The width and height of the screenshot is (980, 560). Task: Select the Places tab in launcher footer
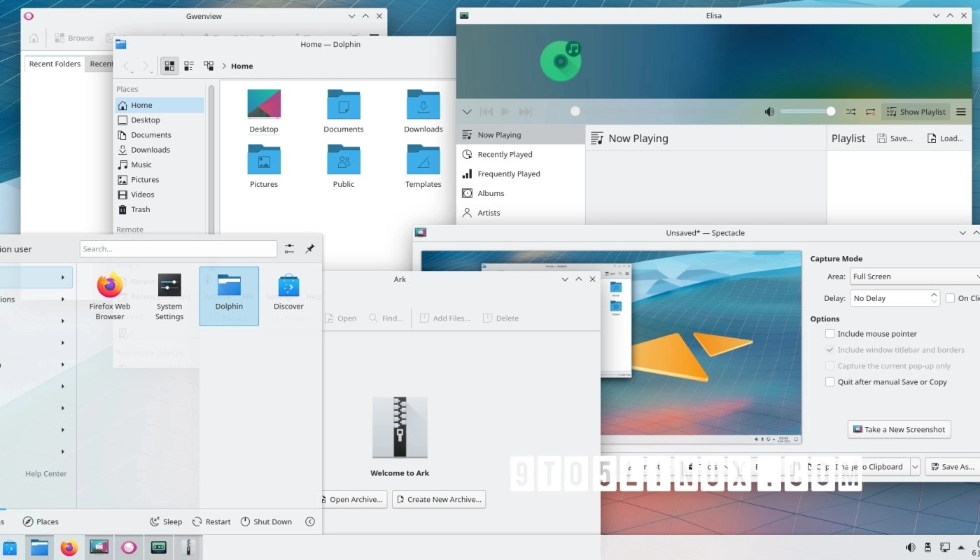pos(41,521)
